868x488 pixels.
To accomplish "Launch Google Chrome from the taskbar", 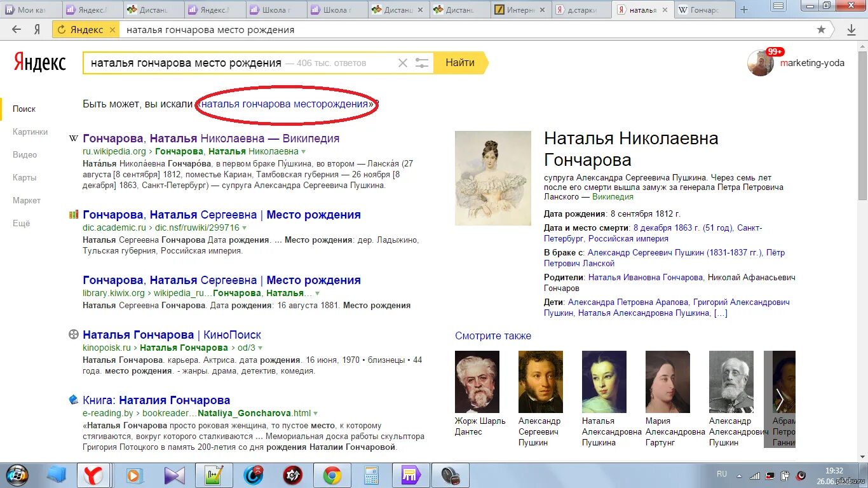I will [332, 475].
